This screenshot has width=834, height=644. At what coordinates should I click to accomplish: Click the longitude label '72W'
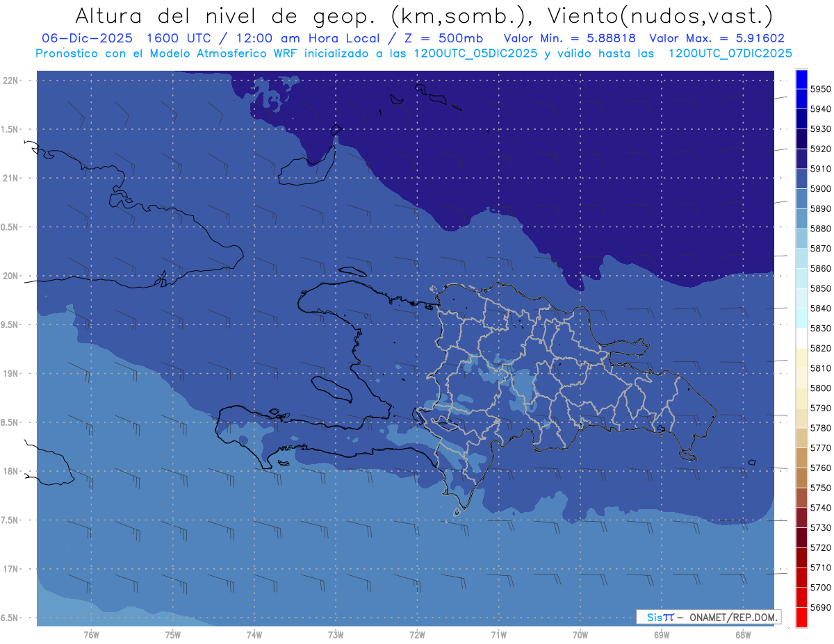pos(417,634)
